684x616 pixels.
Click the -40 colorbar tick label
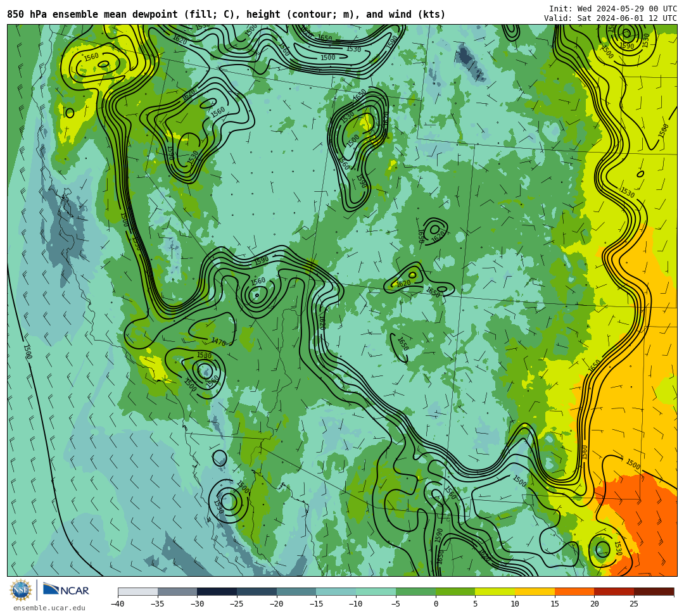pos(117,604)
